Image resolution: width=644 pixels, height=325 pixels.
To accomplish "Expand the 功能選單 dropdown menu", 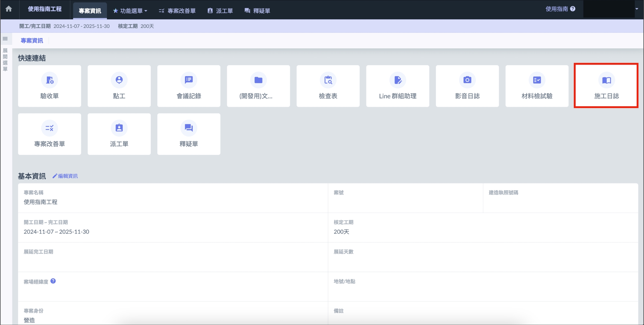I will pos(130,11).
